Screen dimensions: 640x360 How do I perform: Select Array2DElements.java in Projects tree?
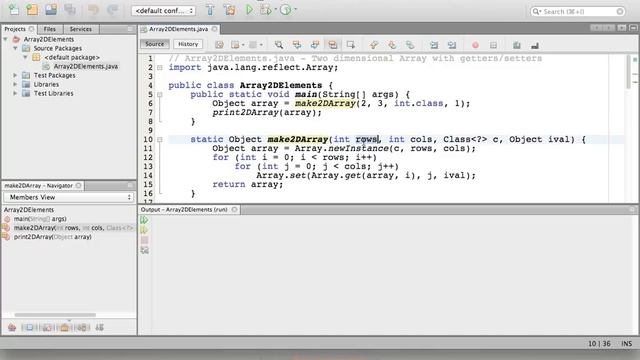(86, 66)
